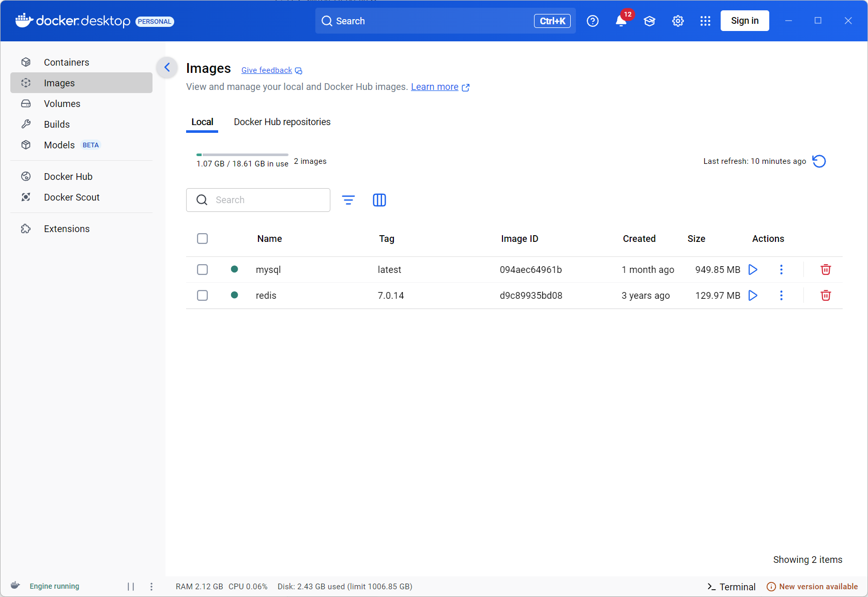Open the help question mark icon

tap(592, 21)
